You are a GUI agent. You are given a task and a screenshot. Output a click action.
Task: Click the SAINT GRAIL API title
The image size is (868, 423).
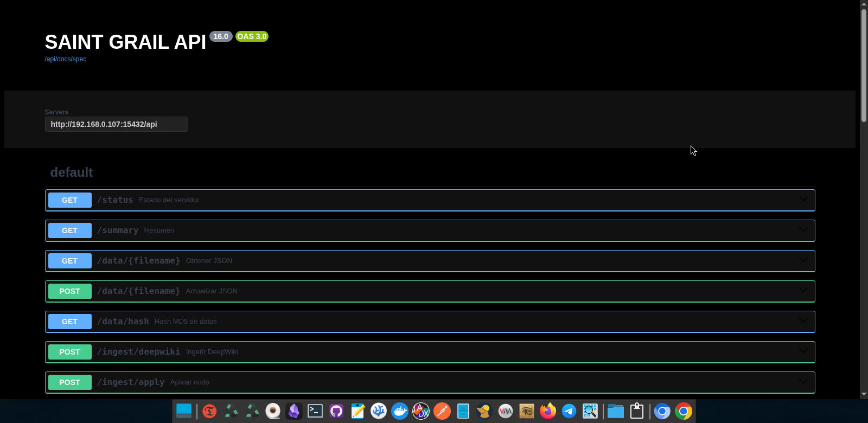coord(125,42)
